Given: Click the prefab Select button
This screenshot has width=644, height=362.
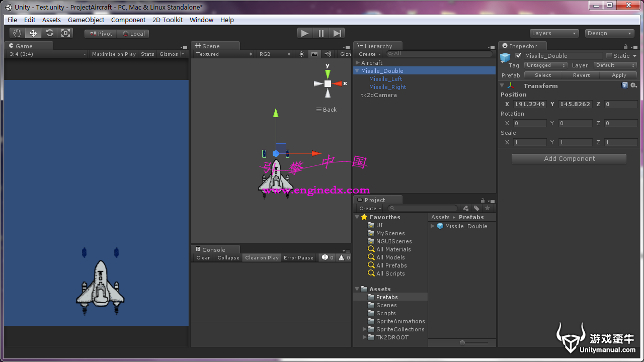Looking at the screenshot, I should click(543, 75).
